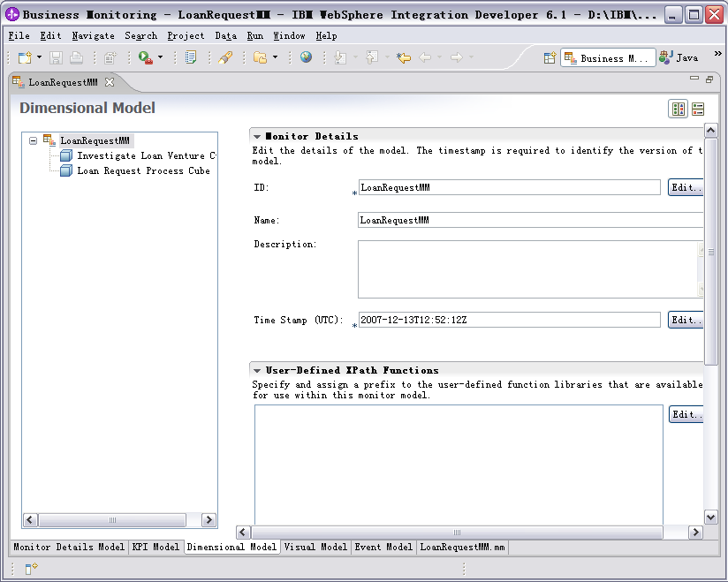Click the Print toolbar icon
This screenshot has height=582, width=728.
click(x=76, y=57)
